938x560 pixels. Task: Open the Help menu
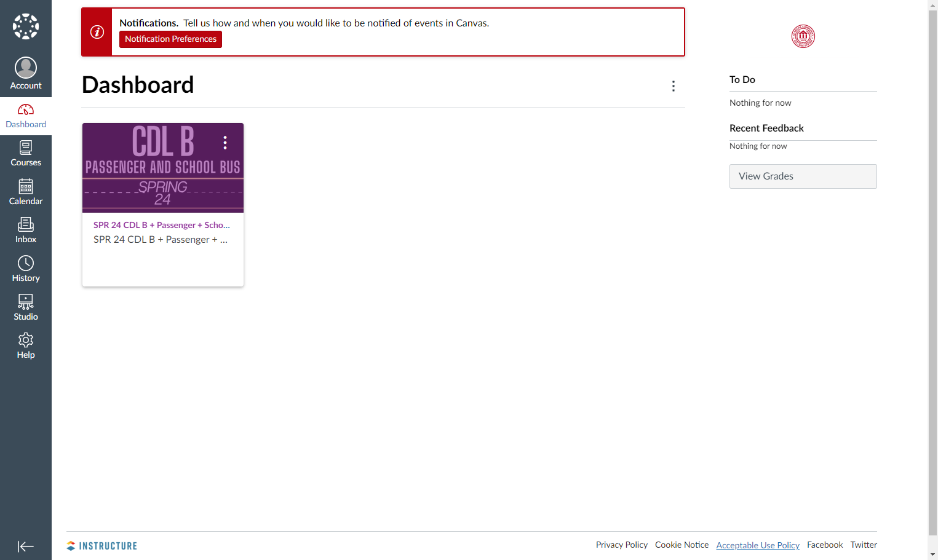click(x=26, y=346)
